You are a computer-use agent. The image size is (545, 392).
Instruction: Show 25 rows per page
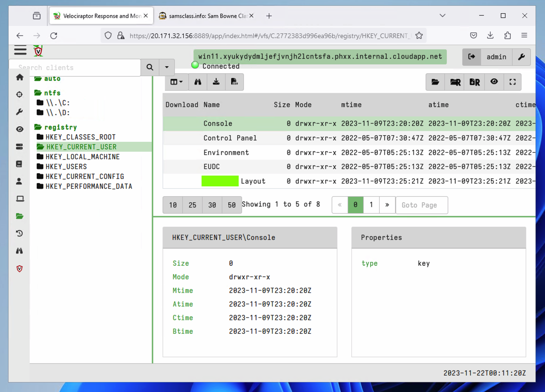click(x=192, y=205)
